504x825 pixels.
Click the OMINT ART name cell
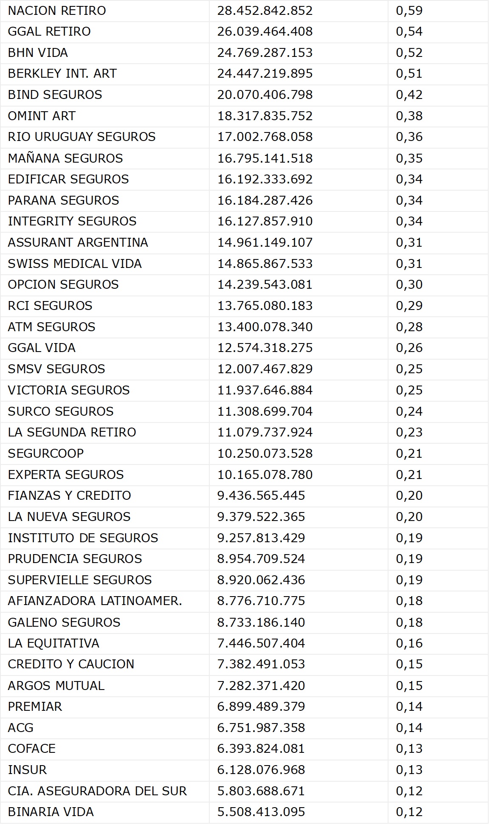click(x=42, y=116)
